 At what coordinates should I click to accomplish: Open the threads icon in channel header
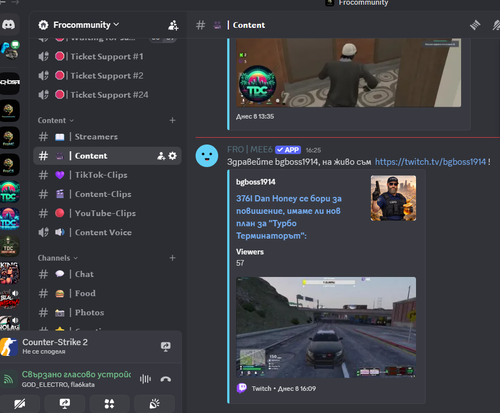pyautogui.click(x=475, y=25)
